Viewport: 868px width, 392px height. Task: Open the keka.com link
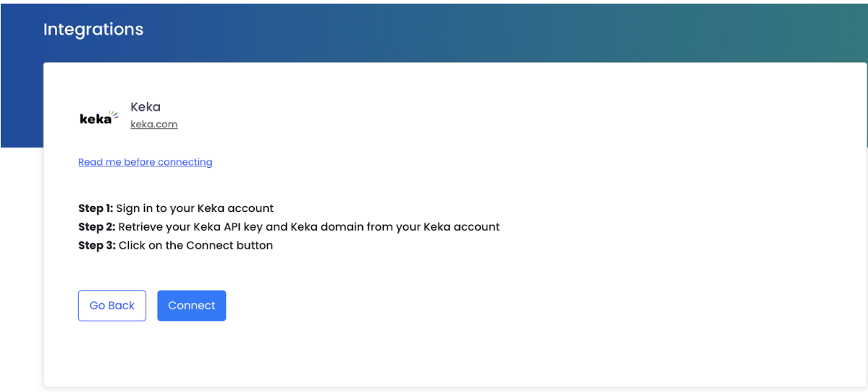[x=153, y=124]
